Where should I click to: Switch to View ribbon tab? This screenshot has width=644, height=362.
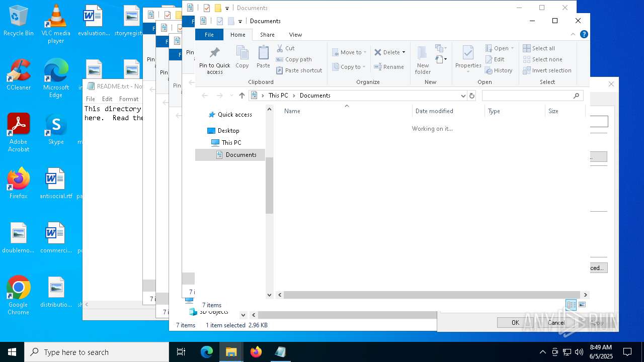click(x=295, y=35)
